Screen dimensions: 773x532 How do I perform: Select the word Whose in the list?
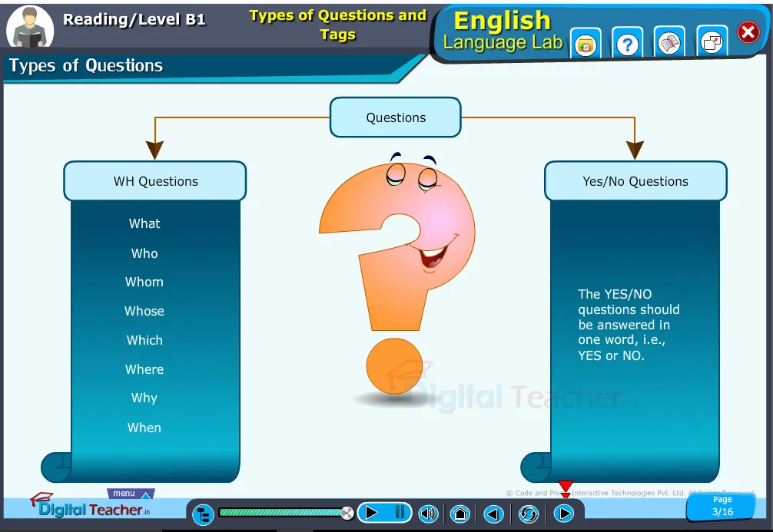(144, 311)
